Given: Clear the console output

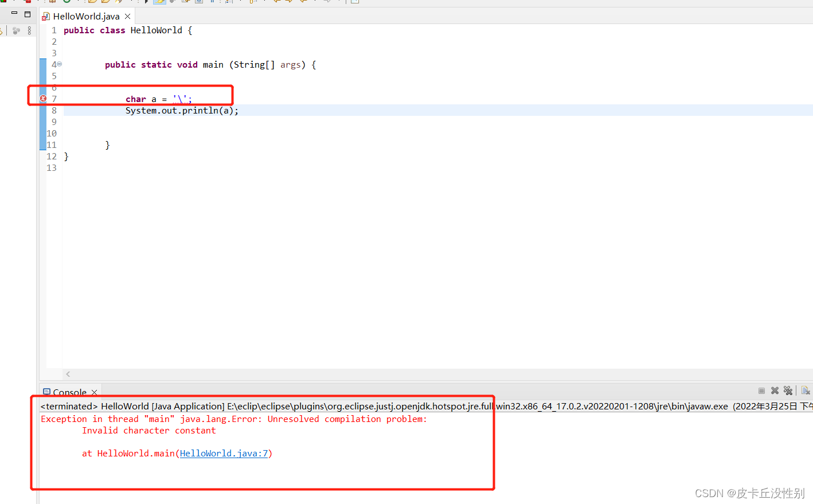Looking at the screenshot, I should (806, 390).
